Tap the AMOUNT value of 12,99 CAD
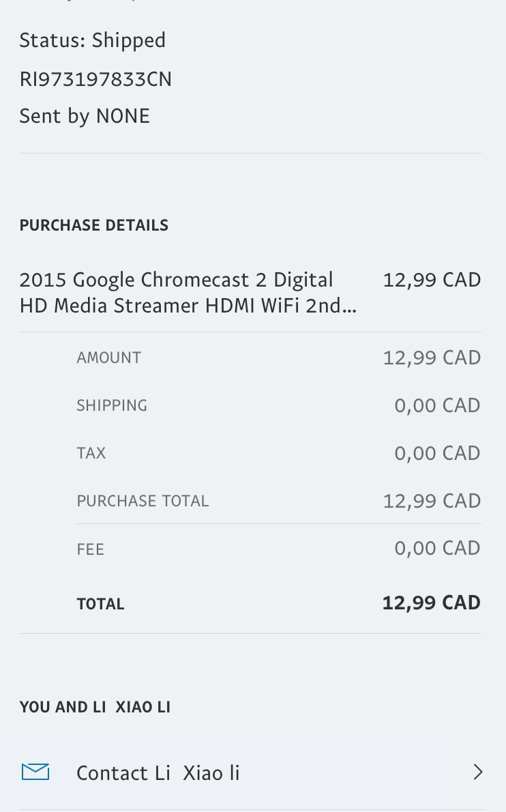This screenshot has height=812, width=506. coord(432,358)
